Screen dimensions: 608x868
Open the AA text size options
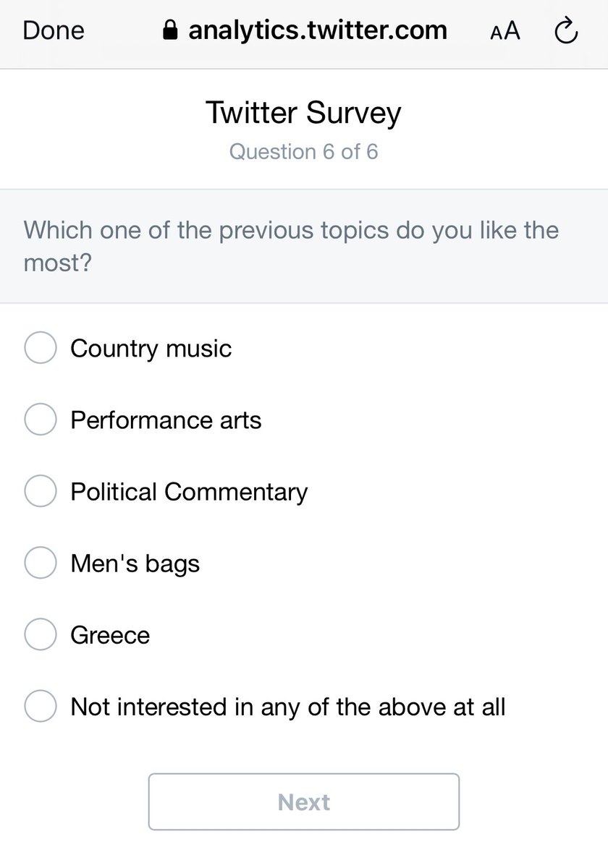[505, 31]
